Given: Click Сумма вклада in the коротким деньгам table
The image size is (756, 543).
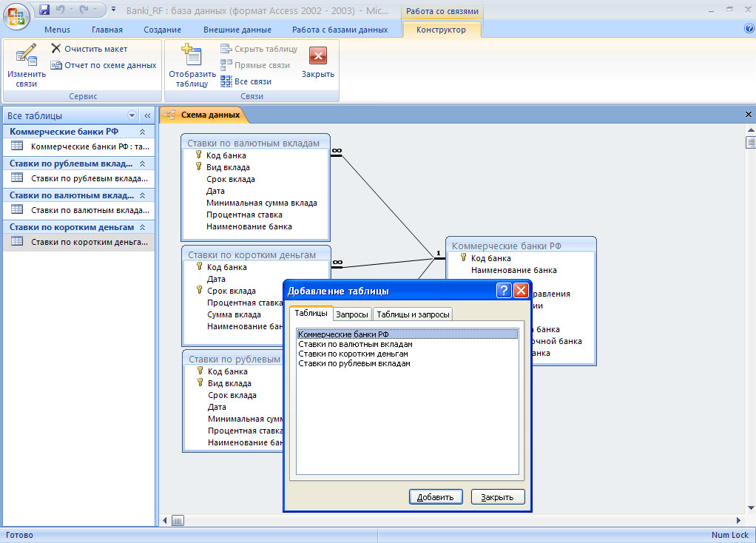Looking at the screenshot, I should [234, 314].
